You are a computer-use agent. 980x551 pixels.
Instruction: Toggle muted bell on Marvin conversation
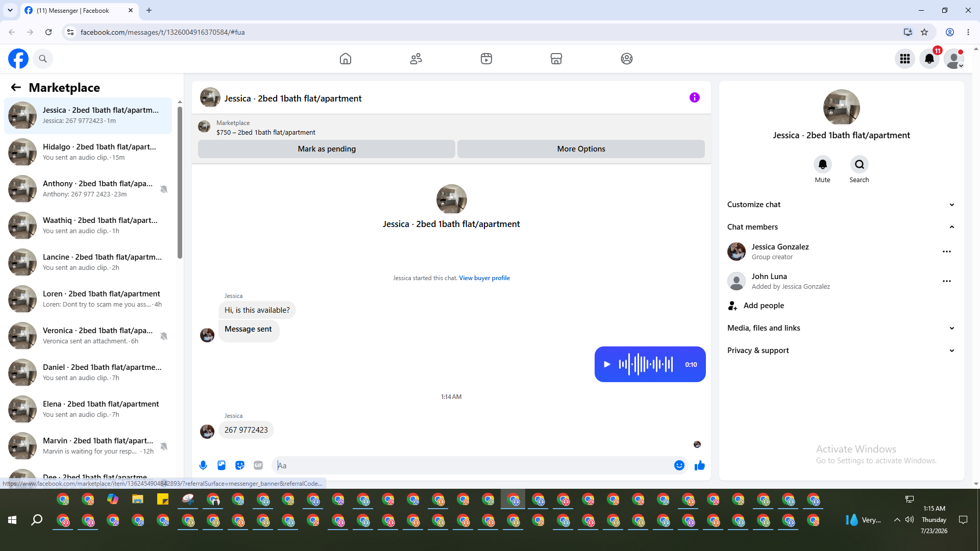(164, 446)
